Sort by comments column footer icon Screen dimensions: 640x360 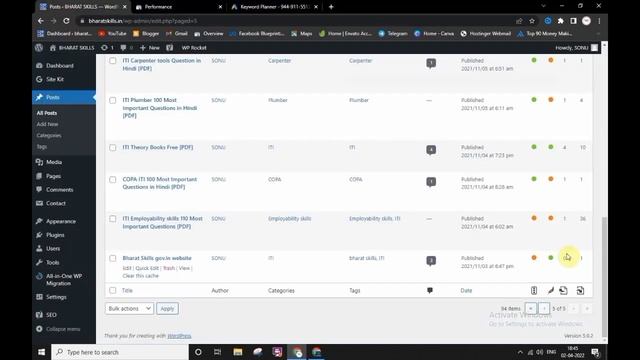(430, 290)
